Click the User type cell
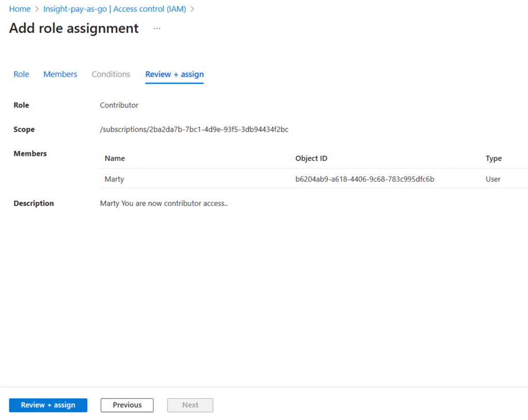This screenshot has width=528, height=420. (x=493, y=179)
